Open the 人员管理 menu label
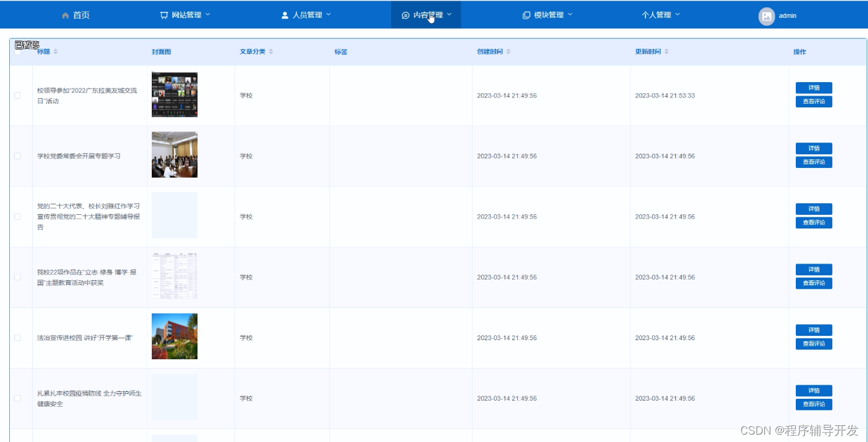The height and width of the screenshot is (442, 868). 307,15
